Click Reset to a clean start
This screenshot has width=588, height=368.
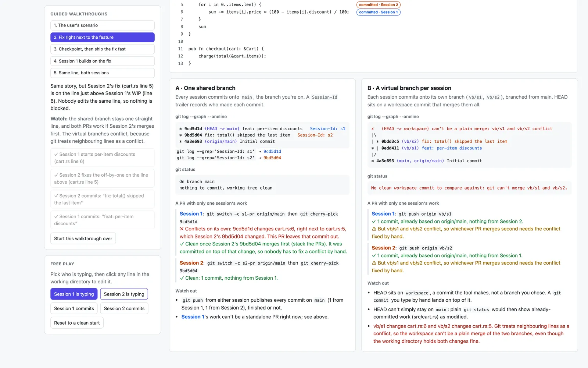77,323
